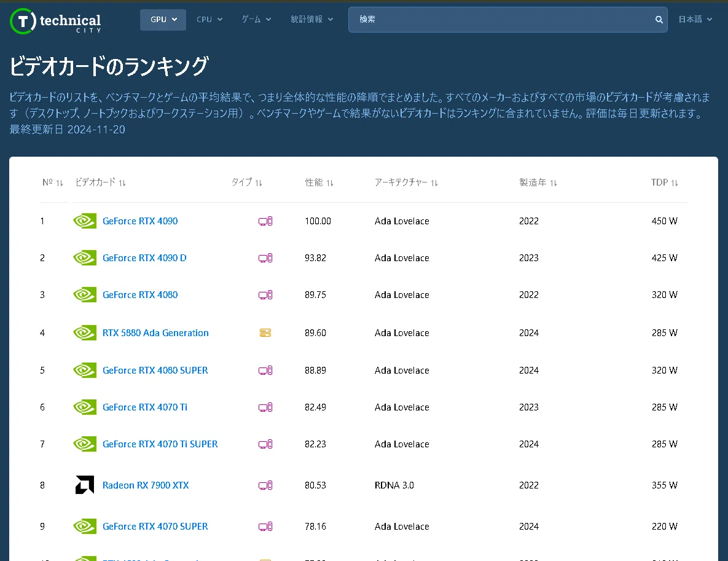Open GeForce RTX 4080 link
This screenshot has height=561, width=728.
(140, 295)
